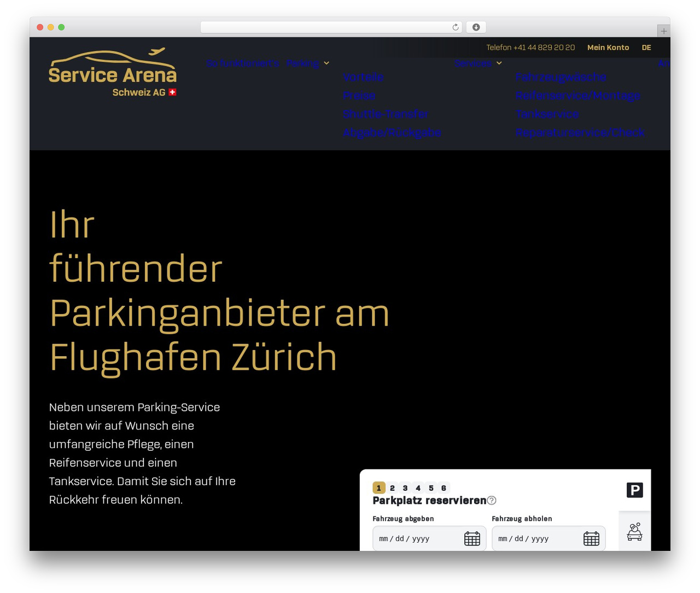Go to booking step 1
Viewport: 700px width, 593px height.
(x=379, y=488)
